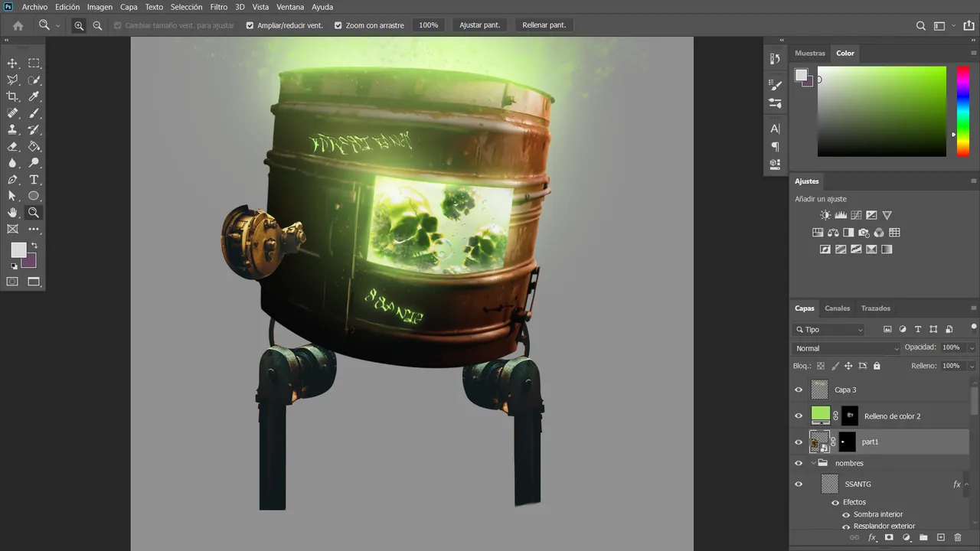Screen dimensions: 980x551
Task: Add a Photo Filter adjustment
Action: [x=864, y=233]
